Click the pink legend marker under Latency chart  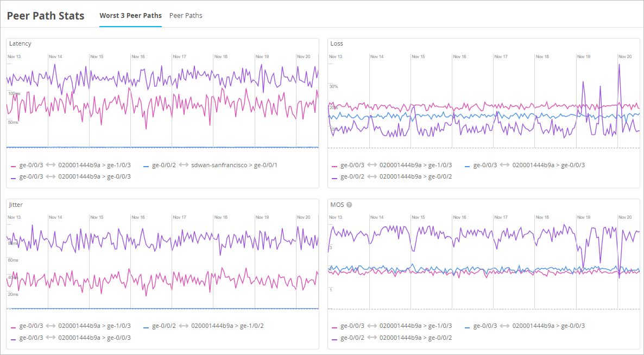point(14,166)
